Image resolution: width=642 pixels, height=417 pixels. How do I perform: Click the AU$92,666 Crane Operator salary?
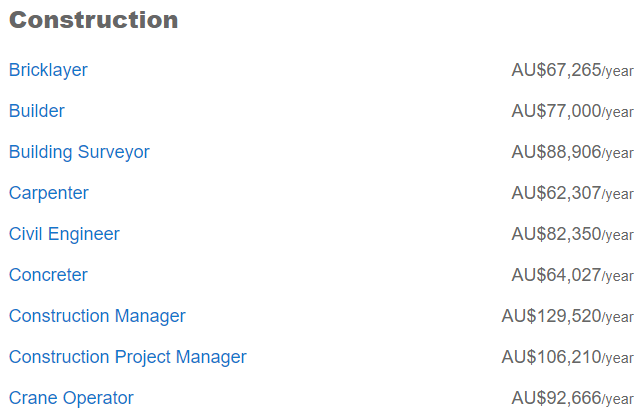(x=556, y=398)
